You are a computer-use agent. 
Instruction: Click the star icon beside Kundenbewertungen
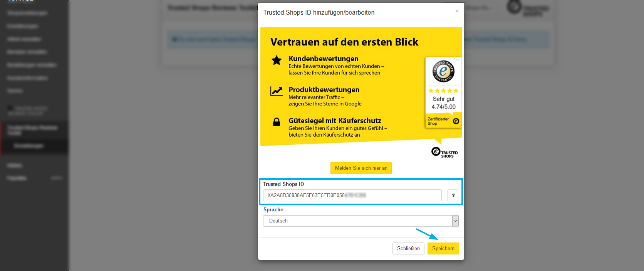277,60
